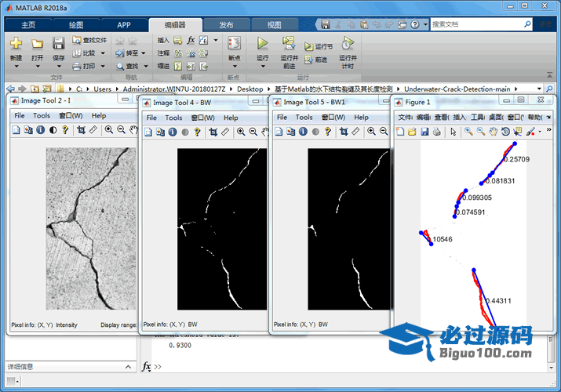561x392 pixels.
Task: Expand the Run dropdown arrow
Action: pyautogui.click(x=263, y=67)
